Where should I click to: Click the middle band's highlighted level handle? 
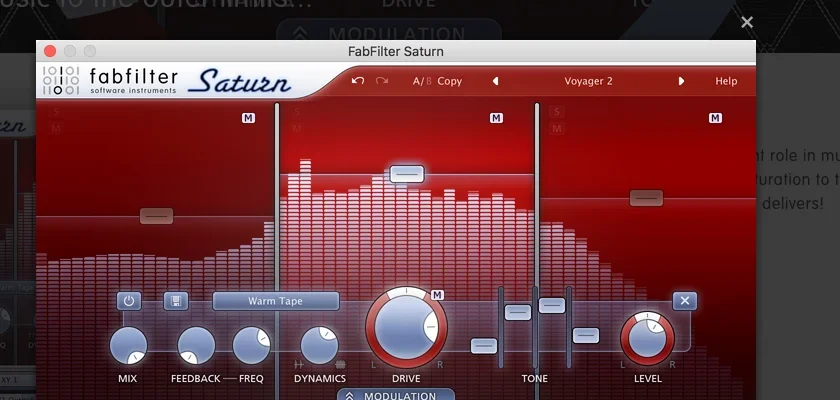(x=407, y=174)
